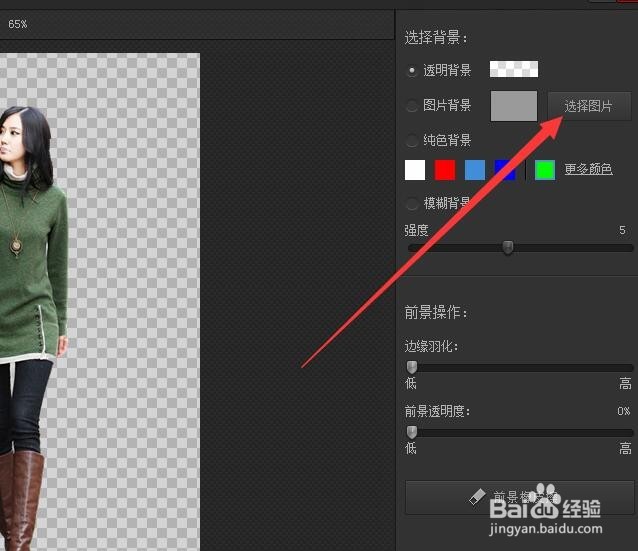Screen dimensions: 638x551
Task: Click the gray picture background thumbnail
Action: point(514,106)
